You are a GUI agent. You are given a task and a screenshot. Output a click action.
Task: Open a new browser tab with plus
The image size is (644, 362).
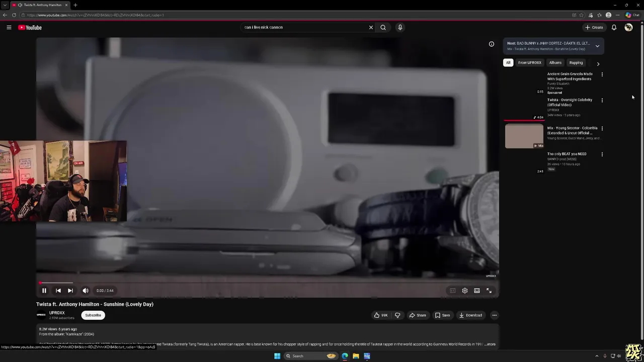pos(75,5)
